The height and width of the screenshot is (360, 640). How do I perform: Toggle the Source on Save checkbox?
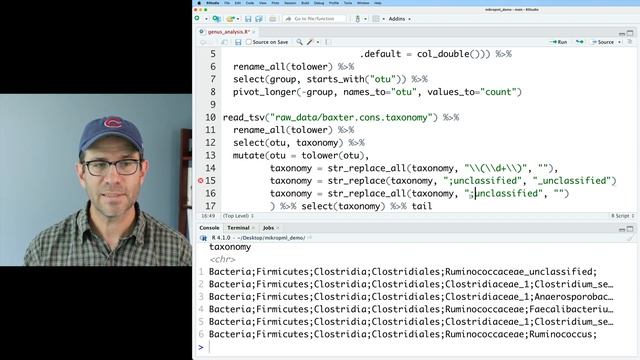point(249,42)
